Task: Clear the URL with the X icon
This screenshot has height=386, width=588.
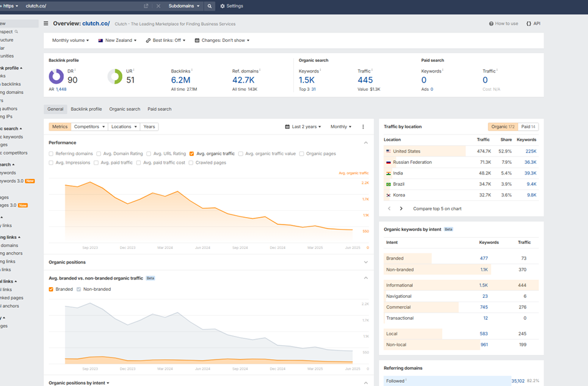Action: coord(158,6)
